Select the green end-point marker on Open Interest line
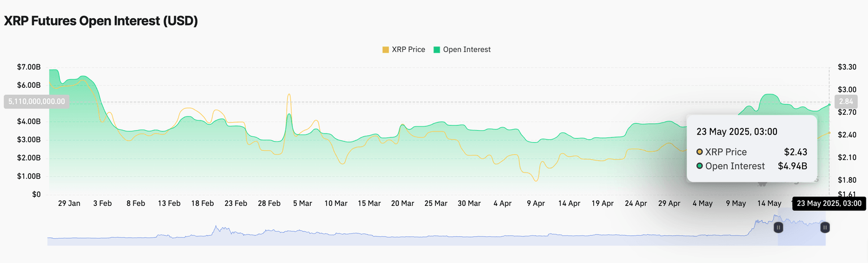868x263 pixels. click(x=829, y=104)
